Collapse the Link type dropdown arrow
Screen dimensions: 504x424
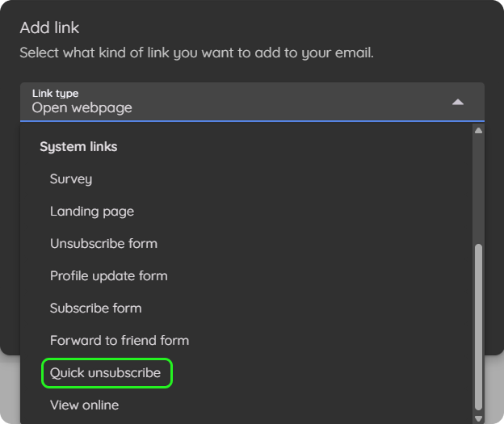458,103
